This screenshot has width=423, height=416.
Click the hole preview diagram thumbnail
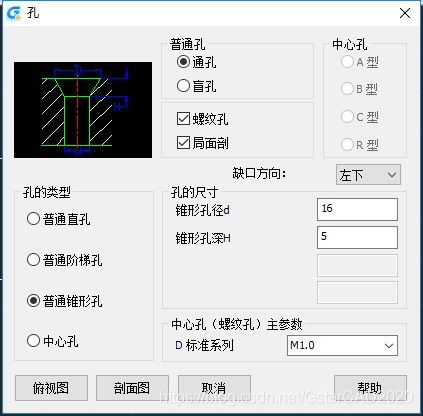click(83, 110)
